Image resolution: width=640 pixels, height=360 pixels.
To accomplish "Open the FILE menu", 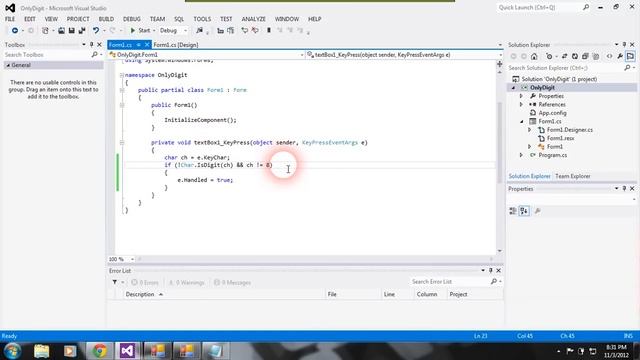I will click(10, 19).
